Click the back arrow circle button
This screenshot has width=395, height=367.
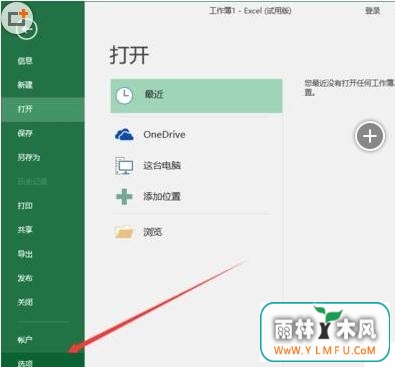click(x=27, y=29)
